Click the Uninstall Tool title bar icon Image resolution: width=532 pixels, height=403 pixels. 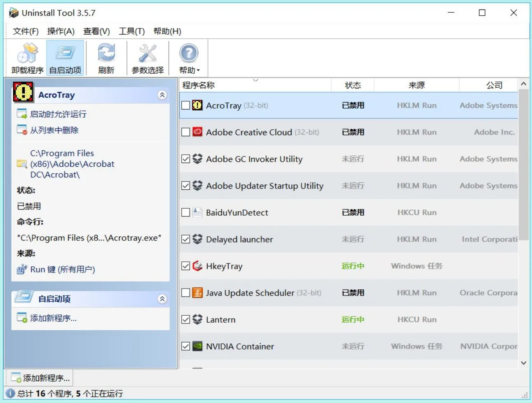tap(14, 13)
